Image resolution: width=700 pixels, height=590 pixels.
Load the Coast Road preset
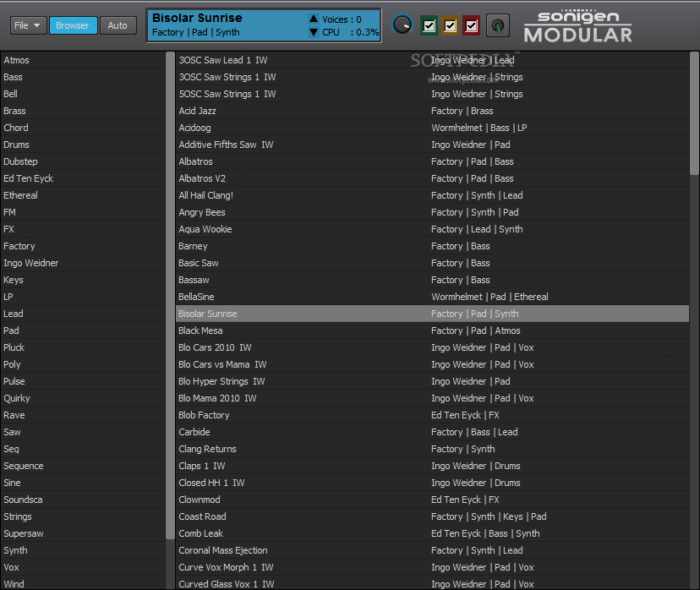[433, 516]
